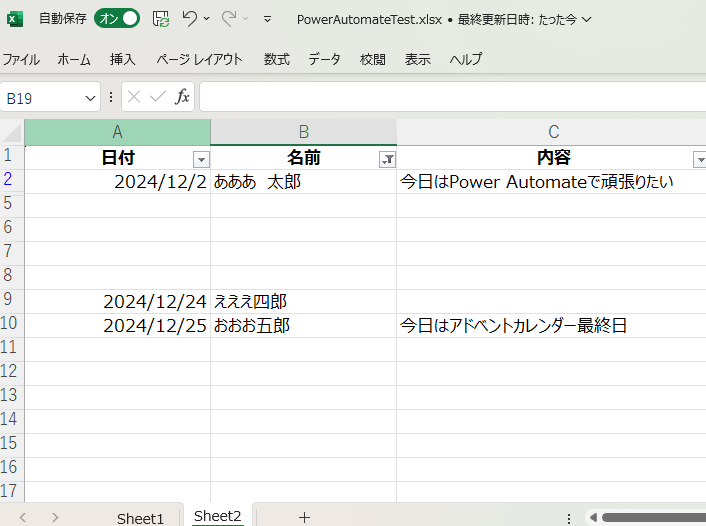Screen dimensions: 706x526
Task: Open the ホーム ribbon tab
Action: [74, 59]
